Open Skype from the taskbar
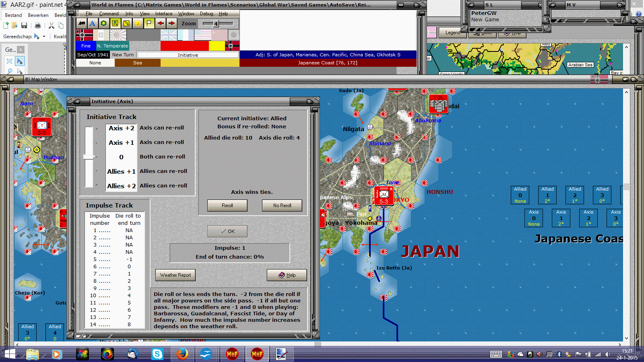644x362 pixels. click(x=157, y=354)
